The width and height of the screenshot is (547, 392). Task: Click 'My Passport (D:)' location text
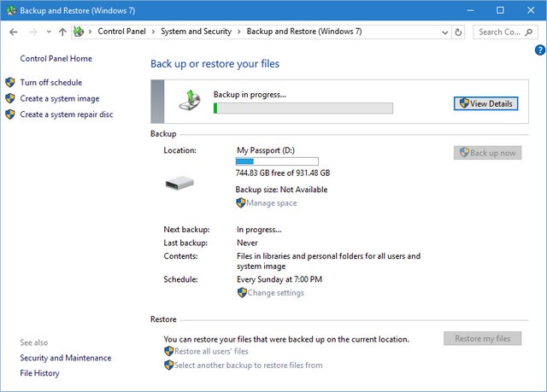266,150
